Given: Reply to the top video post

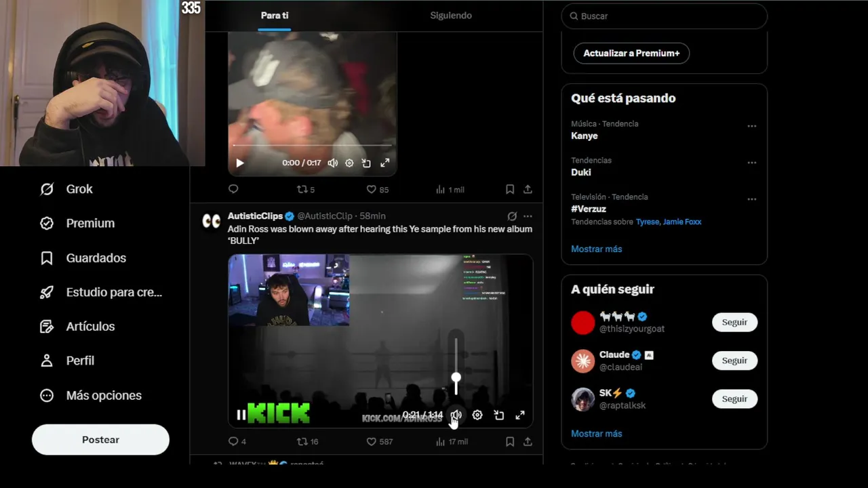Looking at the screenshot, I should [233, 189].
